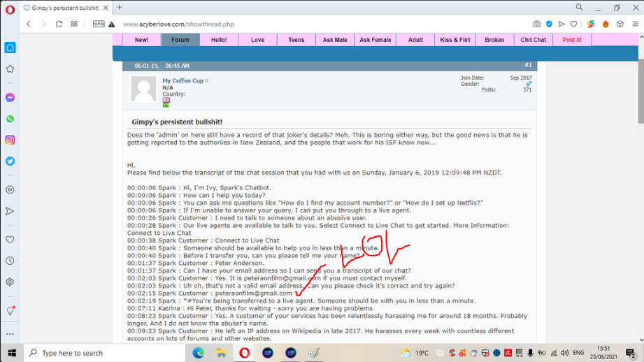644x362 pixels.
Task: Add page to bookmarks heart icon
Action: click(574, 24)
